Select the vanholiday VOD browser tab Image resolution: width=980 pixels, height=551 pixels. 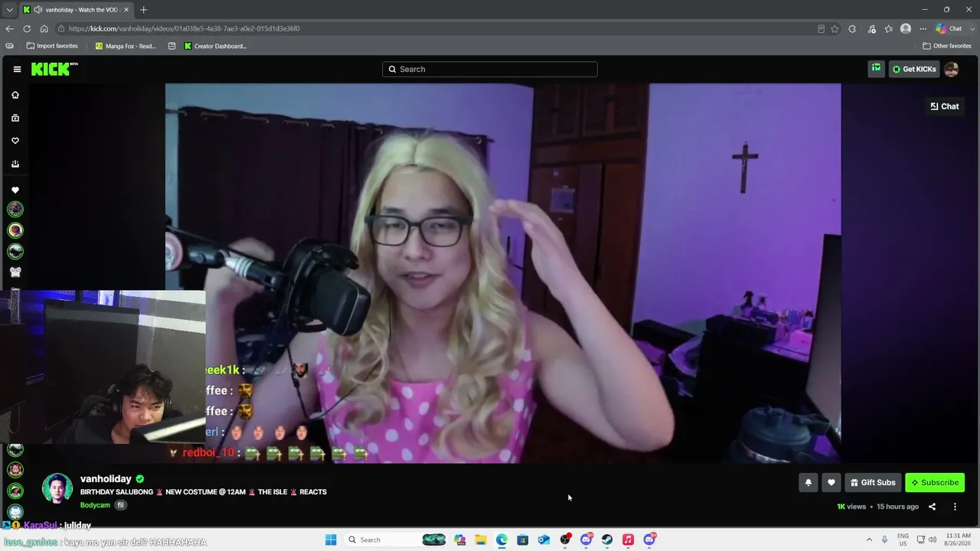[75, 10]
